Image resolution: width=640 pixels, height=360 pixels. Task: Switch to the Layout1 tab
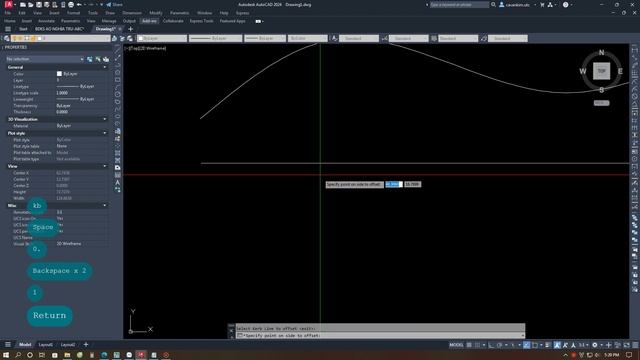tap(45, 345)
